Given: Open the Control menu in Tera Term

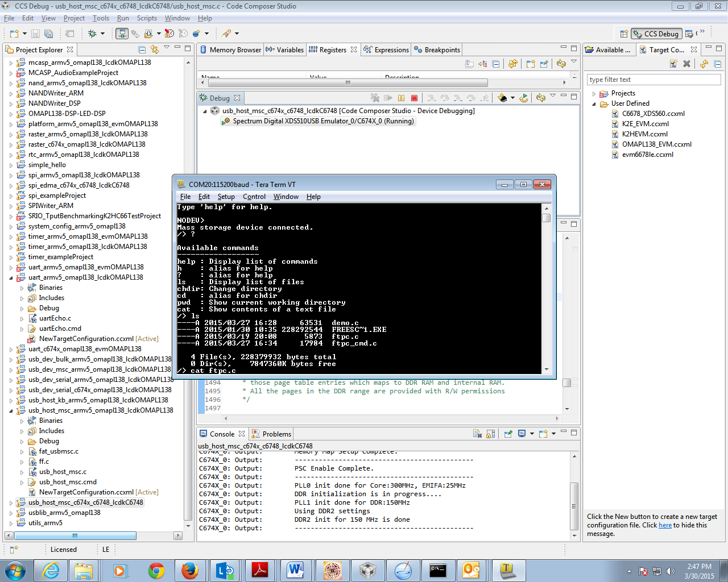Looking at the screenshot, I should click(254, 197).
